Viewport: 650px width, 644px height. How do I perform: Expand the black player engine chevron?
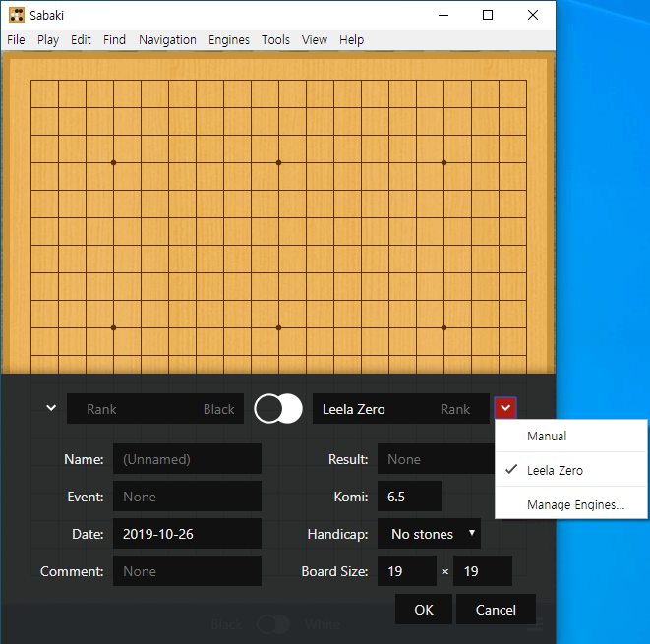pos(51,408)
